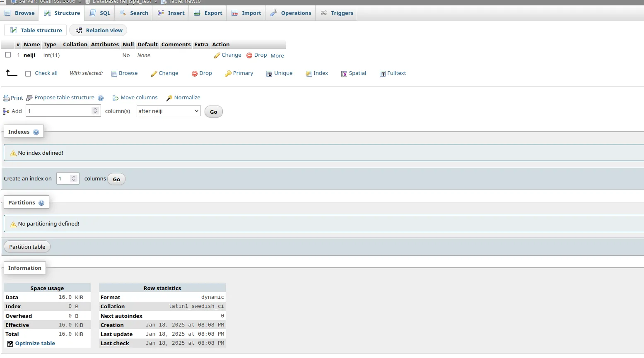This screenshot has height=358, width=644.
Task: Open the Triggers tab
Action: (337, 13)
